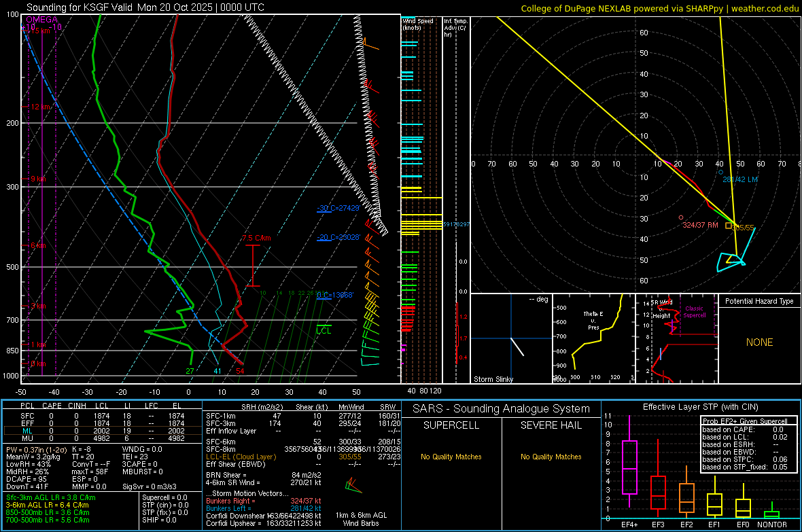The width and height of the screenshot is (802, 532).
Task: Click the SFC-1km row in the SRH table
Action: (x=303, y=416)
